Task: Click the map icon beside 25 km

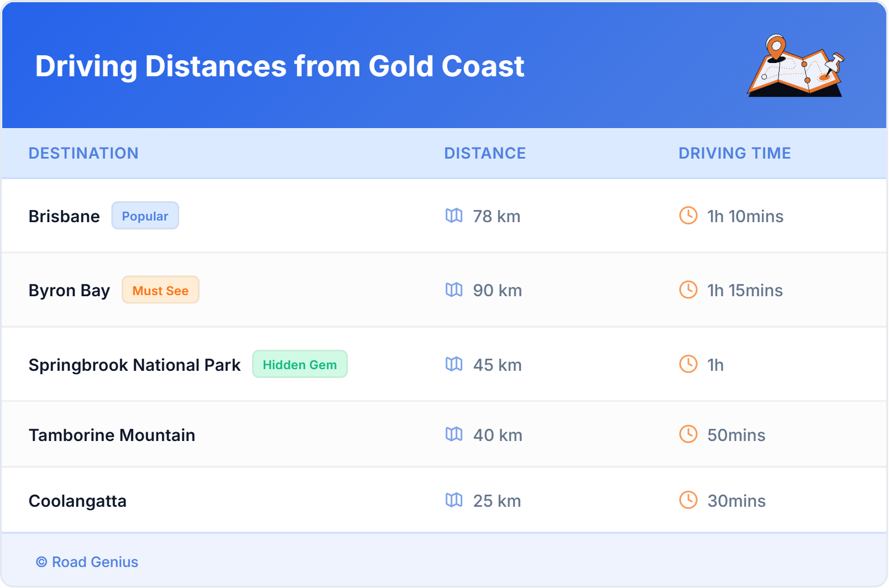Action: tap(454, 500)
